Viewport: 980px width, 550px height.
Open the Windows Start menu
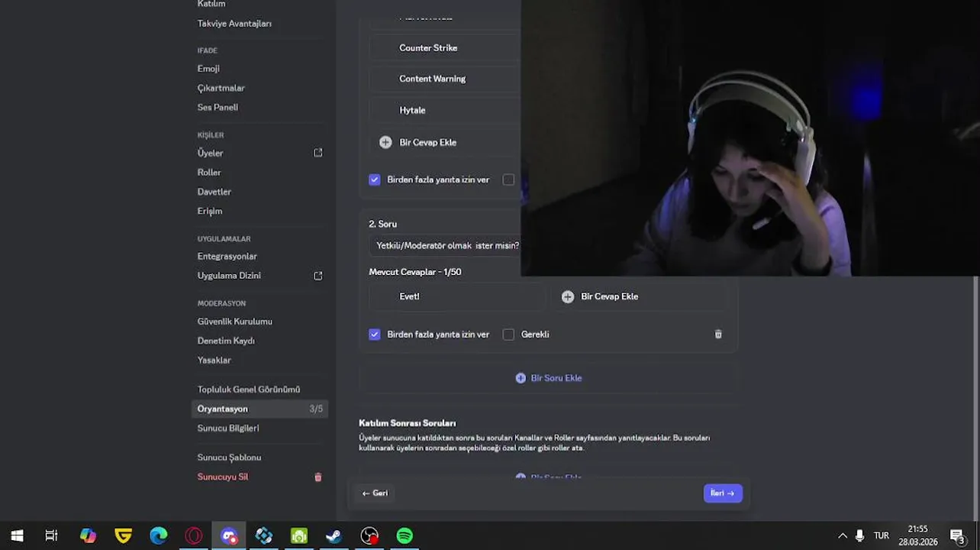coord(17,536)
